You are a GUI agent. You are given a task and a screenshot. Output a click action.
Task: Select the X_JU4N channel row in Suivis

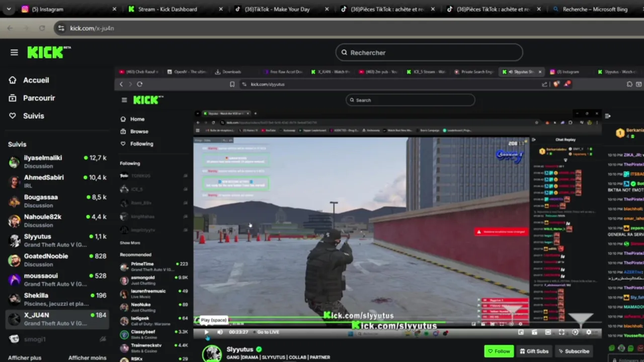[x=58, y=319]
